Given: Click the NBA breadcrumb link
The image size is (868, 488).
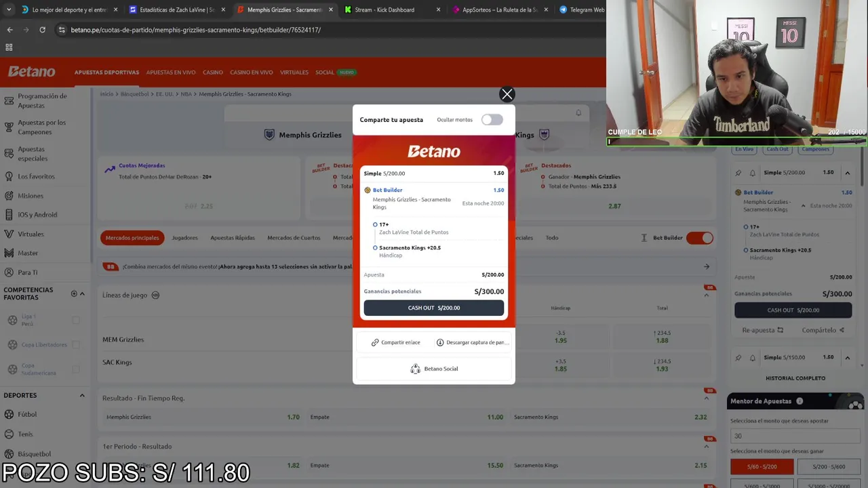Looking at the screenshot, I should 186,94.
